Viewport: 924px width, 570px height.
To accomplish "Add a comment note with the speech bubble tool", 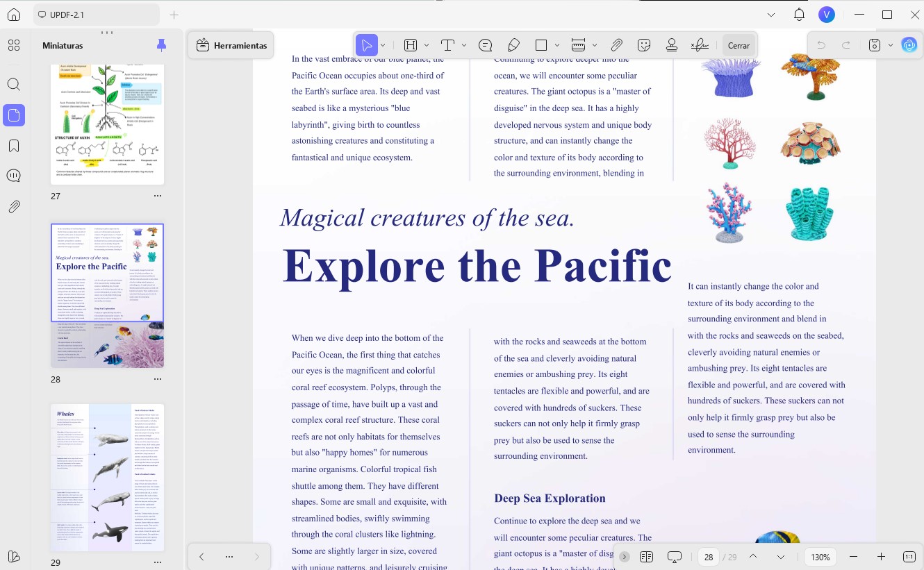I will tap(486, 45).
